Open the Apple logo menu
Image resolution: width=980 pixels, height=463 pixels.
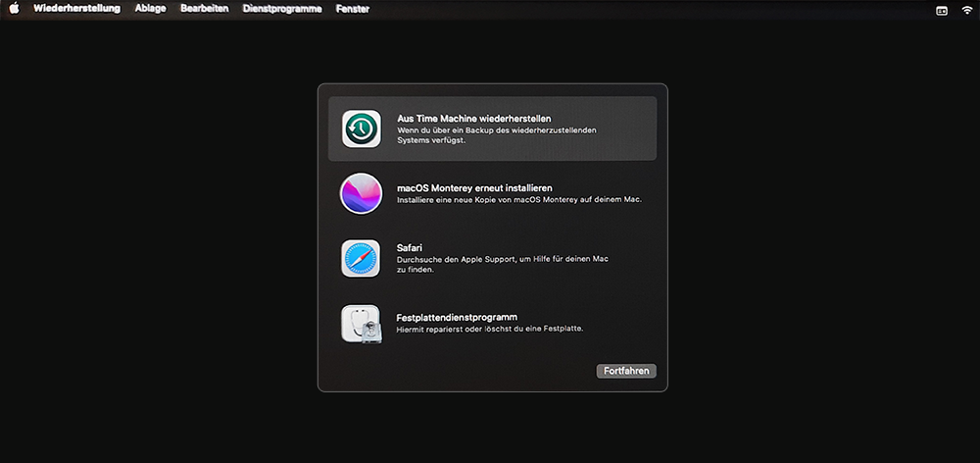pyautogui.click(x=14, y=9)
